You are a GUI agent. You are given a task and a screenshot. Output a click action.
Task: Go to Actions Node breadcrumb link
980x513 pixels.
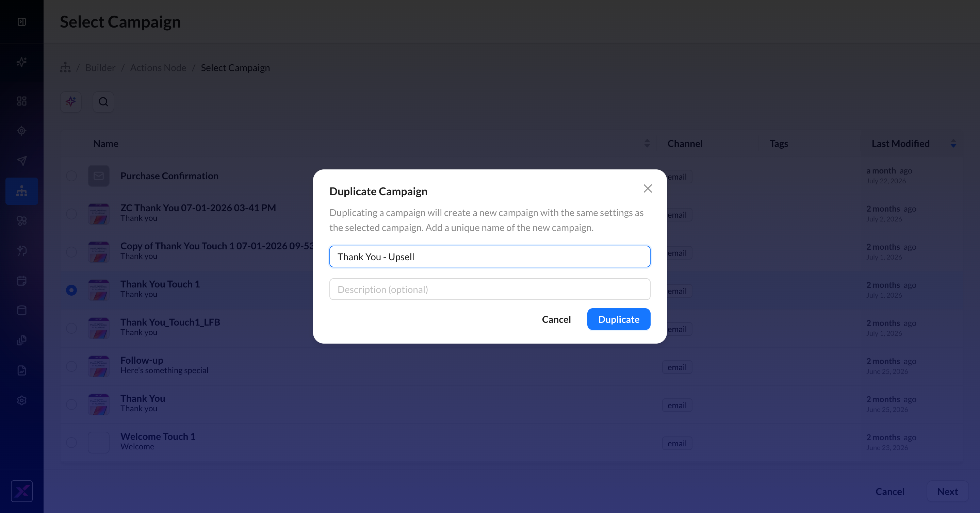pos(158,68)
